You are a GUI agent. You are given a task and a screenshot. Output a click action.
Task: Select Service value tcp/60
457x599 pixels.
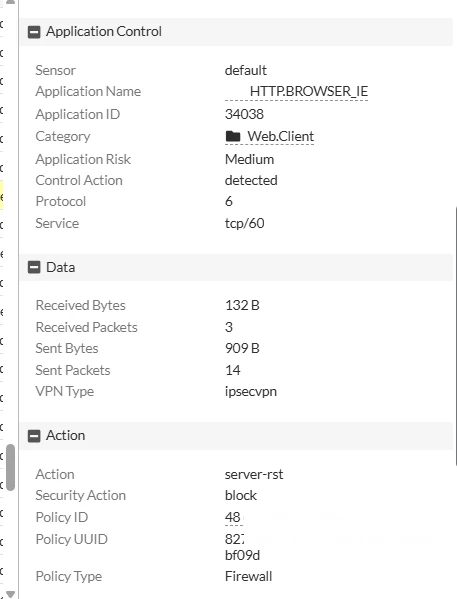click(x=245, y=223)
